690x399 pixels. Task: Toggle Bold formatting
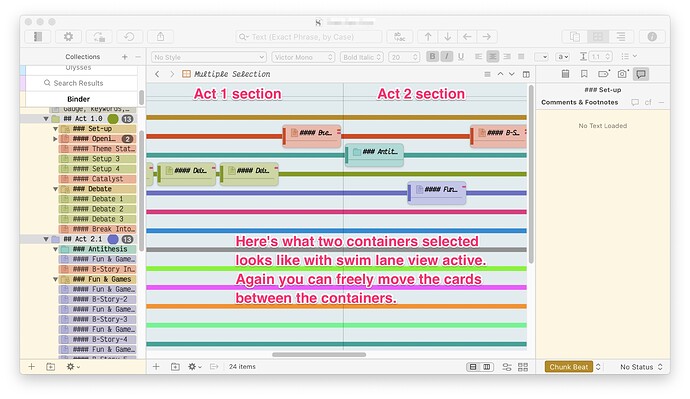[x=433, y=56]
